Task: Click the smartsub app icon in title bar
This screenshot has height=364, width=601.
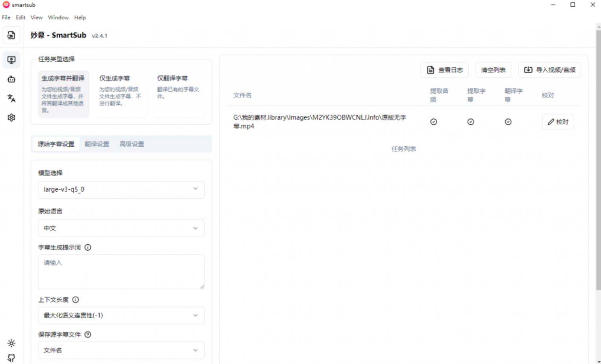Action: pos(6,5)
